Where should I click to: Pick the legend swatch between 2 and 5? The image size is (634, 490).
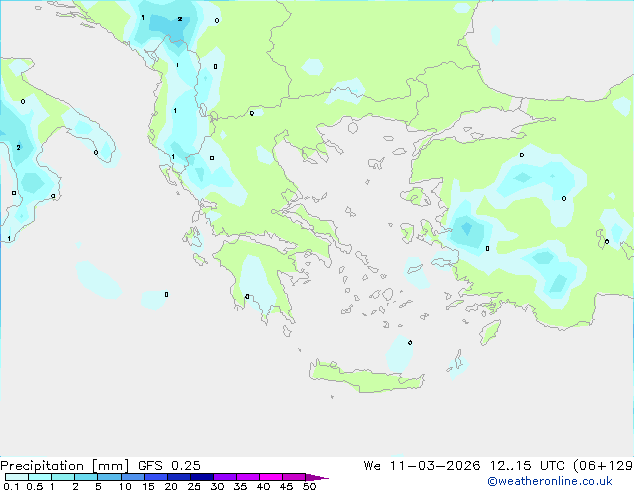pyautogui.click(x=86, y=477)
